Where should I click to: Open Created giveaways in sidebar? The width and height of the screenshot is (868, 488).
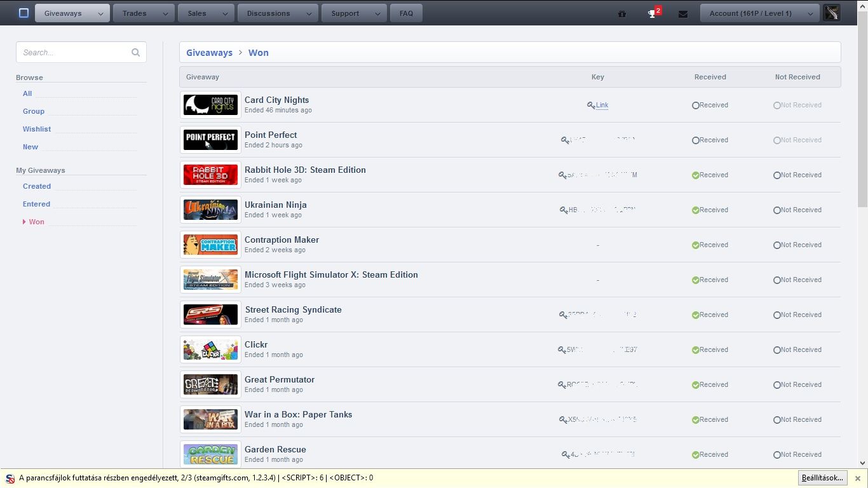tap(37, 186)
